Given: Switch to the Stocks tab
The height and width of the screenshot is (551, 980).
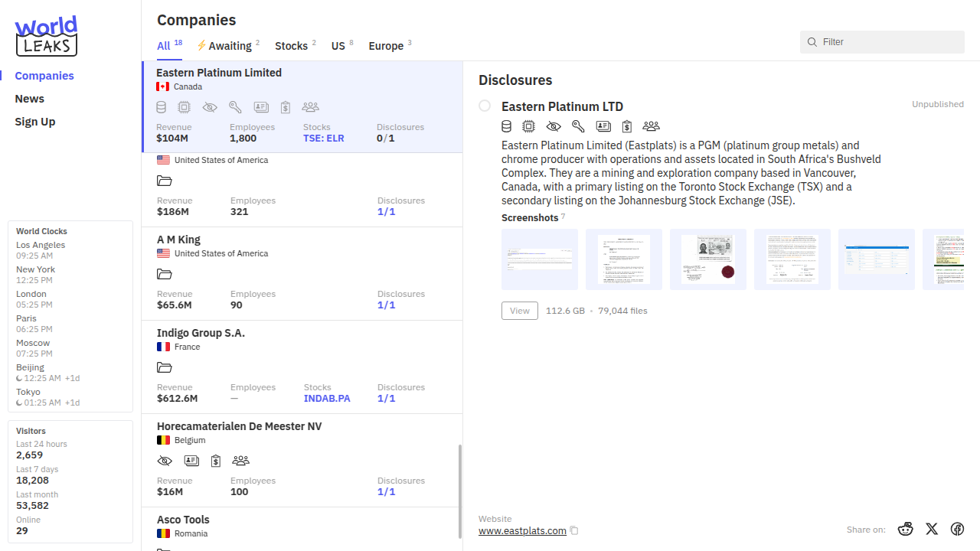Looking at the screenshot, I should pyautogui.click(x=296, y=45).
